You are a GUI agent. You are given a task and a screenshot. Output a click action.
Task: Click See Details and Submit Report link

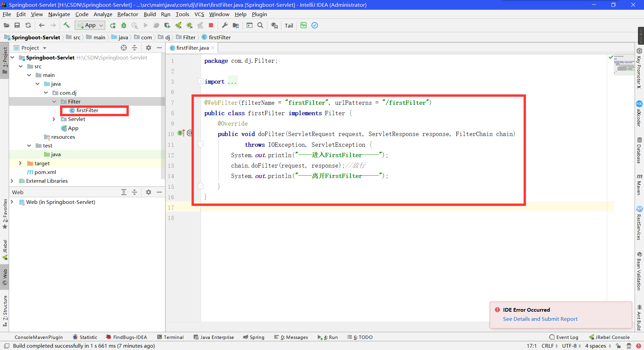click(540, 319)
